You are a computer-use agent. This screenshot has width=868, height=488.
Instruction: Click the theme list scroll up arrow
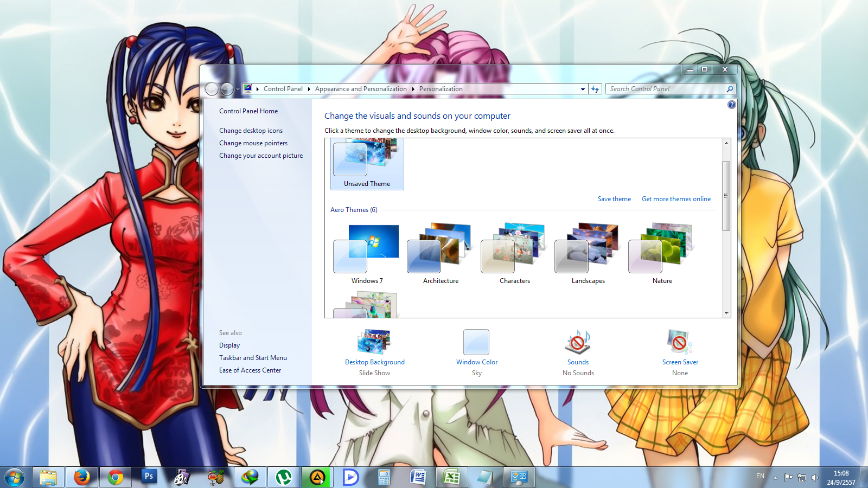[x=726, y=143]
